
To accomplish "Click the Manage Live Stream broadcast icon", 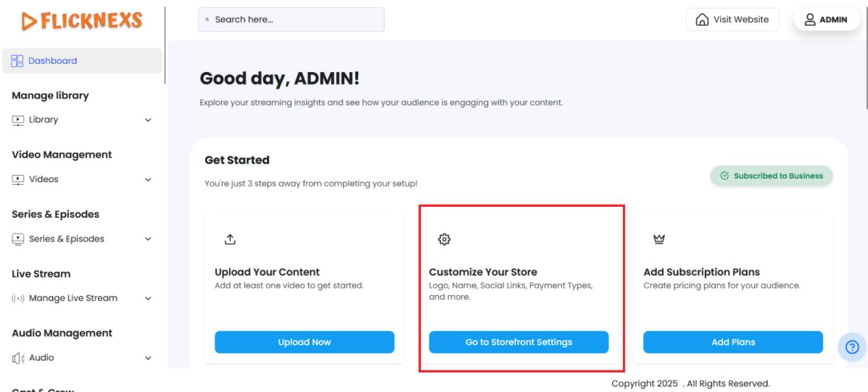I will point(18,298).
